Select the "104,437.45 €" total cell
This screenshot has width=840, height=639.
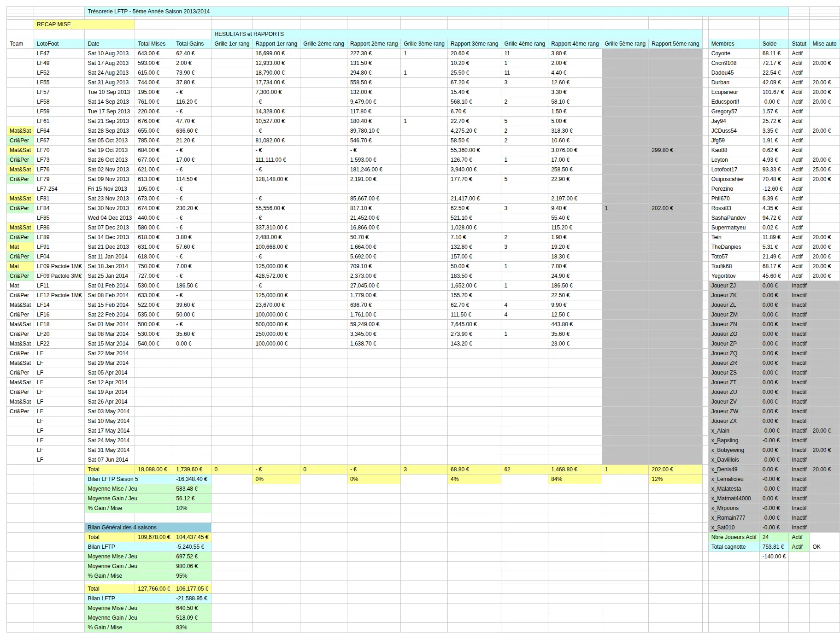(x=192, y=537)
